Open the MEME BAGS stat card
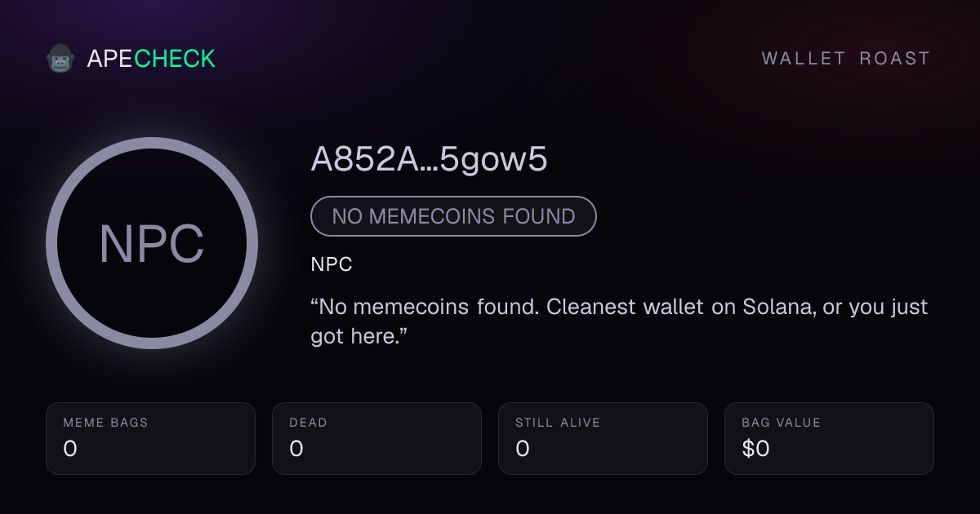 pyautogui.click(x=150, y=438)
